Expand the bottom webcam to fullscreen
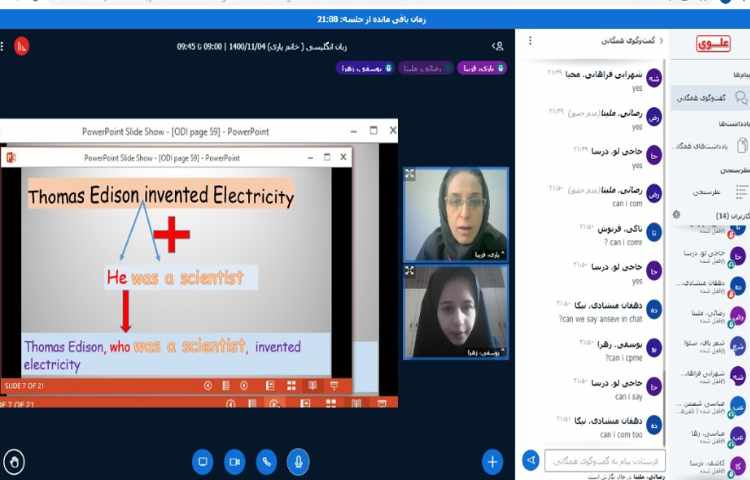The height and width of the screenshot is (480, 750). (x=410, y=271)
